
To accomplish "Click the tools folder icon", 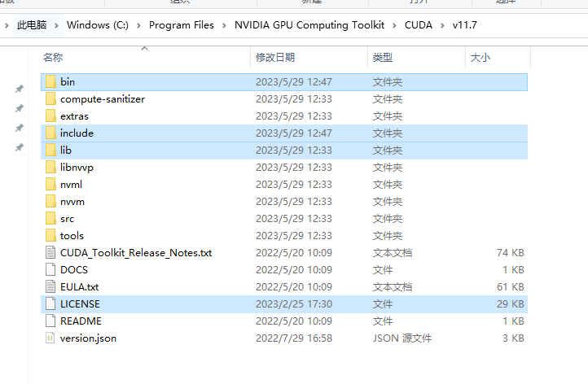I will click(x=50, y=236).
